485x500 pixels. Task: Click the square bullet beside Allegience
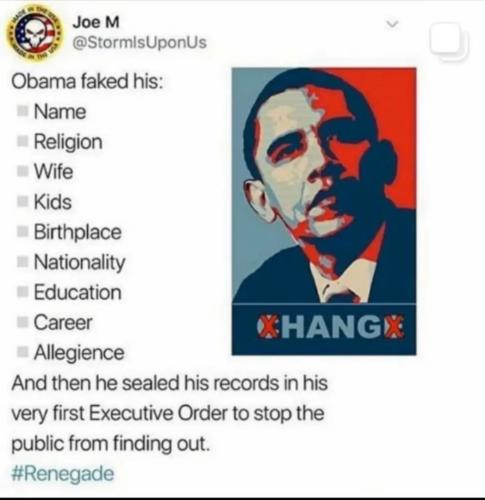pos(22,353)
